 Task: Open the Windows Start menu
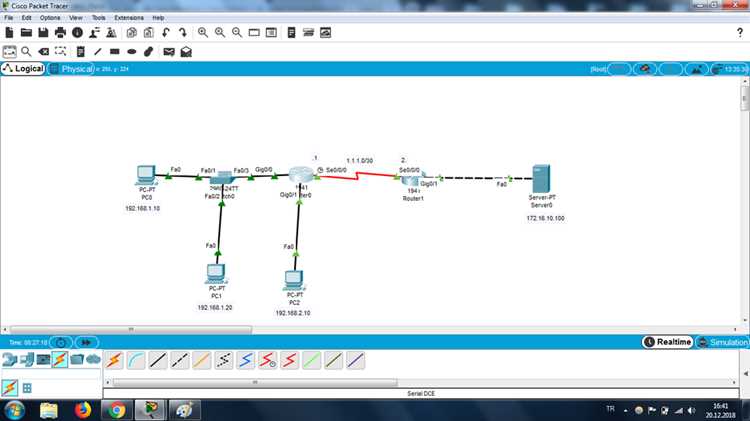click(x=14, y=410)
